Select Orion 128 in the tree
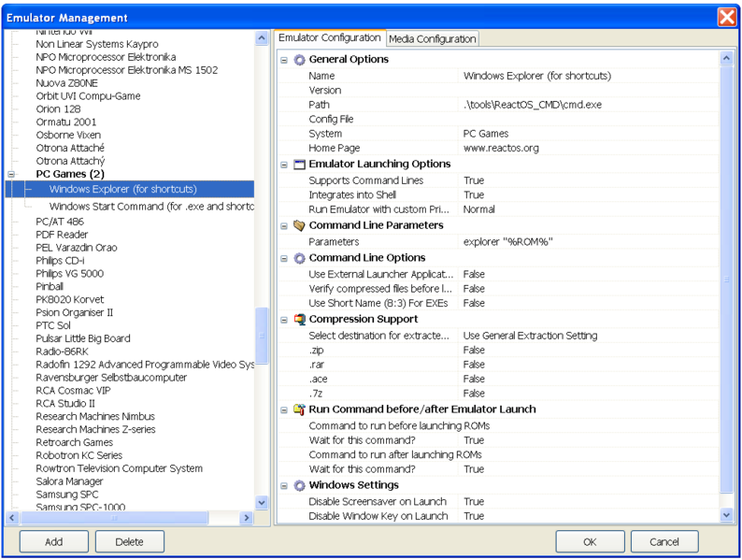 pos(58,108)
